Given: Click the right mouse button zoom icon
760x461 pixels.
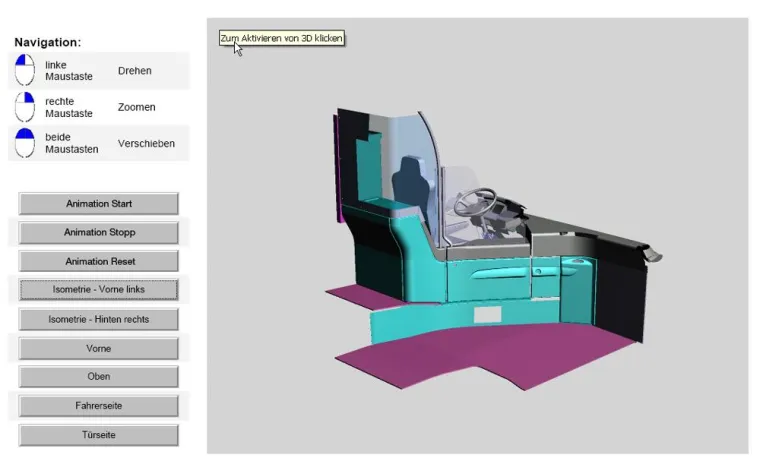Looking at the screenshot, I should tap(25, 107).
